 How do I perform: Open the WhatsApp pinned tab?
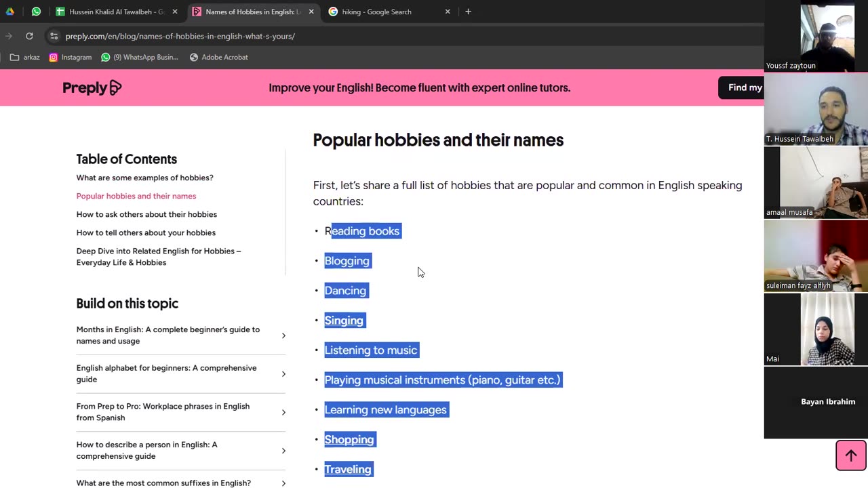tap(36, 12)
